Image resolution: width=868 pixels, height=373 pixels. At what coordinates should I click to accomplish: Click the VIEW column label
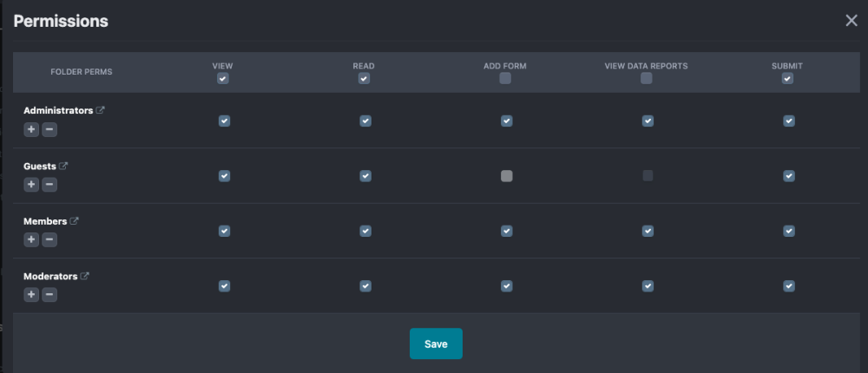tap(222, 66)
